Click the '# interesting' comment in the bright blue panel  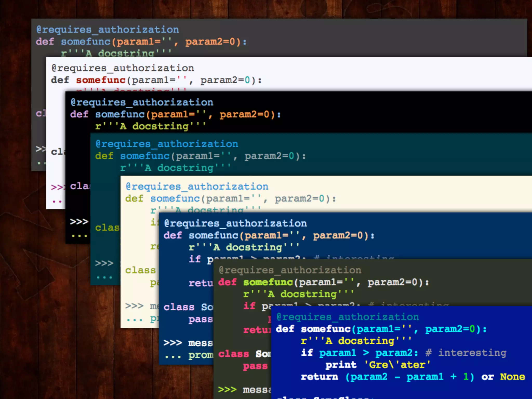(x=466, y=353)
